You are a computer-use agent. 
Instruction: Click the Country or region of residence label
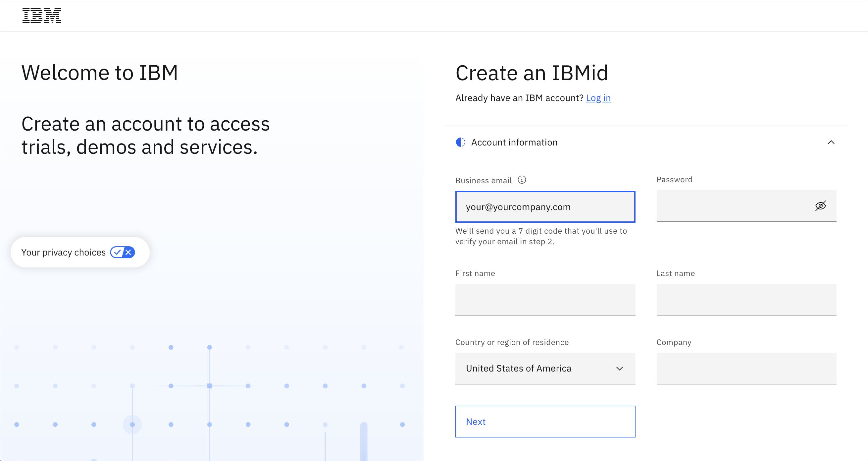click(x=512, y=342)
